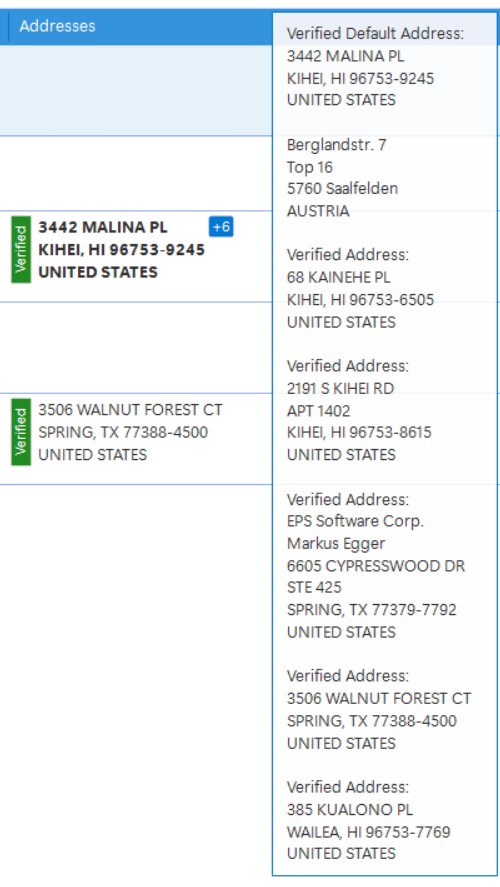Click WAILEA, HI 96753-7769 line
Screen dimensions: 500x887
[368, 832]
